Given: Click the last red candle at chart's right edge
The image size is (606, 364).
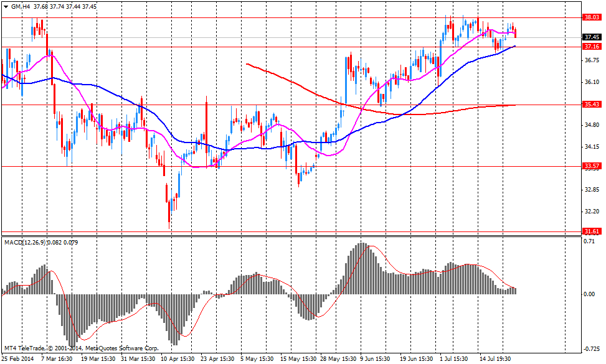Looking at the screenshot, I should 515,32.
